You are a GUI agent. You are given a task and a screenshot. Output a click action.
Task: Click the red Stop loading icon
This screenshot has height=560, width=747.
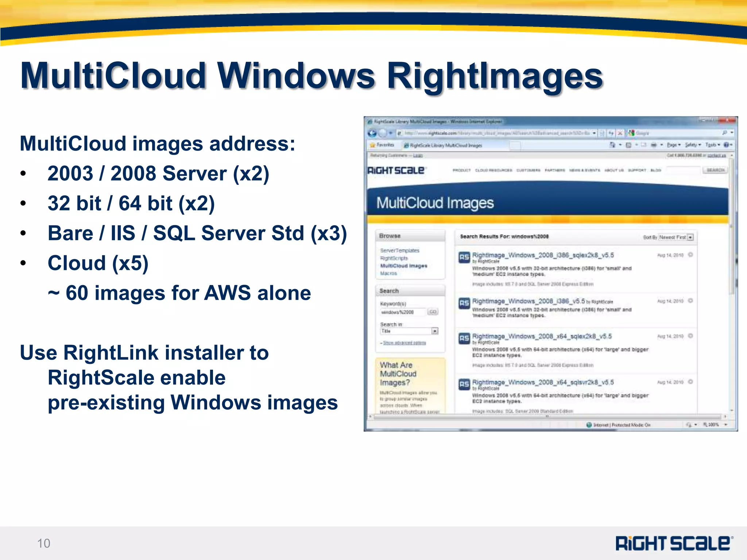[620, 133]
